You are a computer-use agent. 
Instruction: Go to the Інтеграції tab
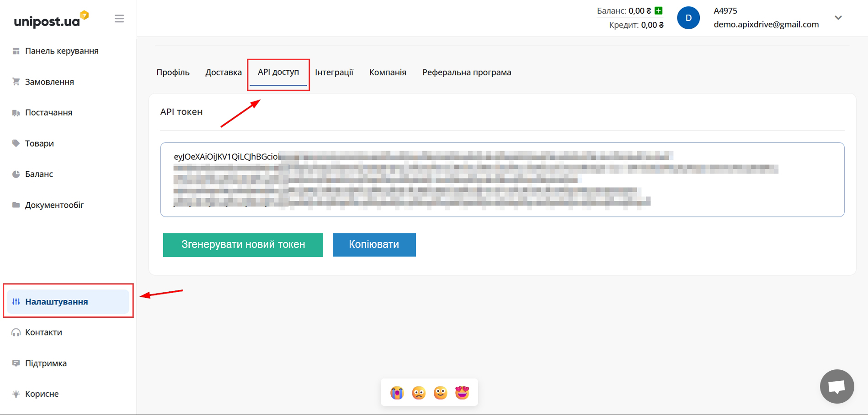point(334,73)
